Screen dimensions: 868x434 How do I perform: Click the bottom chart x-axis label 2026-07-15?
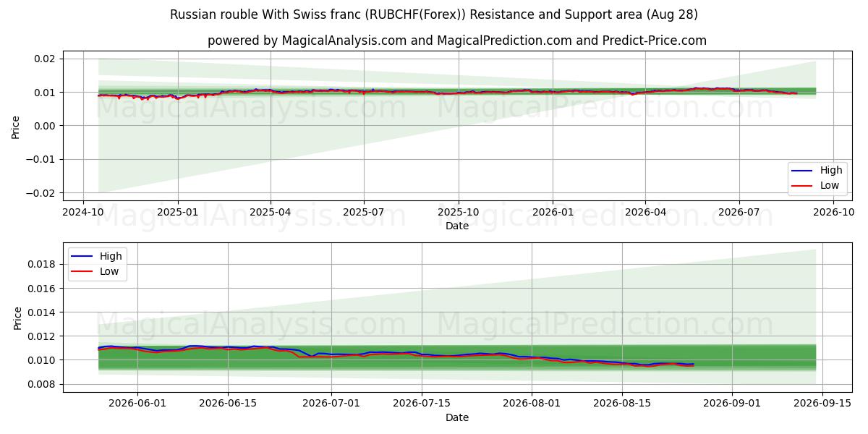pos(422,404)
